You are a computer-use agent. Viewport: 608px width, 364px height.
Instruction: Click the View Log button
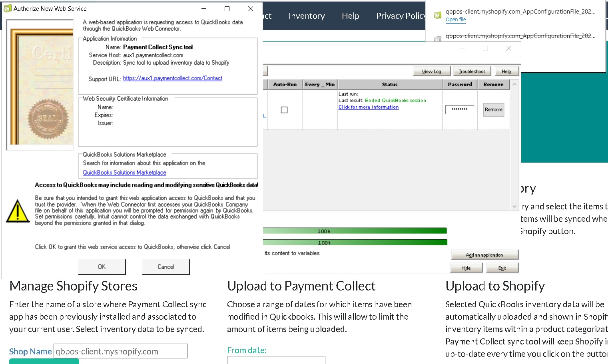[x=431, y=72]
